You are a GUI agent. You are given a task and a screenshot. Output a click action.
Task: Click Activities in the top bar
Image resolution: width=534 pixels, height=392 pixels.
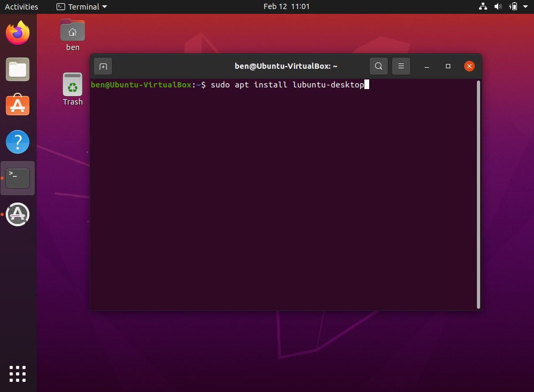pyautogui.click(x=21, y=7)
